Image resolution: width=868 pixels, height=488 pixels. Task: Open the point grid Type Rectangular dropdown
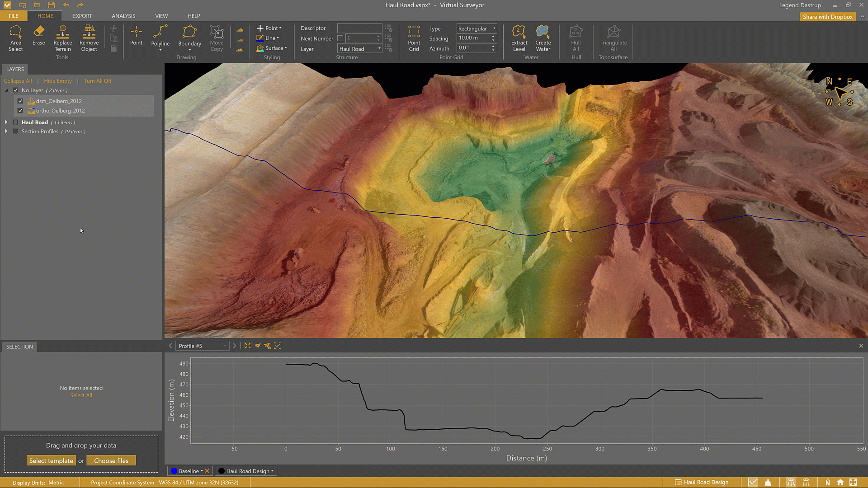click(x=476, y=28)
